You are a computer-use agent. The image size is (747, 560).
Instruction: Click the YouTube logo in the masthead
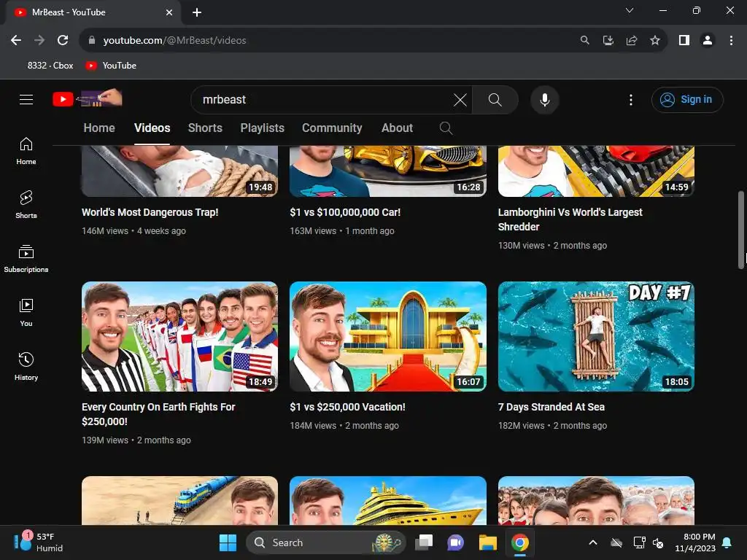(88, 99)
